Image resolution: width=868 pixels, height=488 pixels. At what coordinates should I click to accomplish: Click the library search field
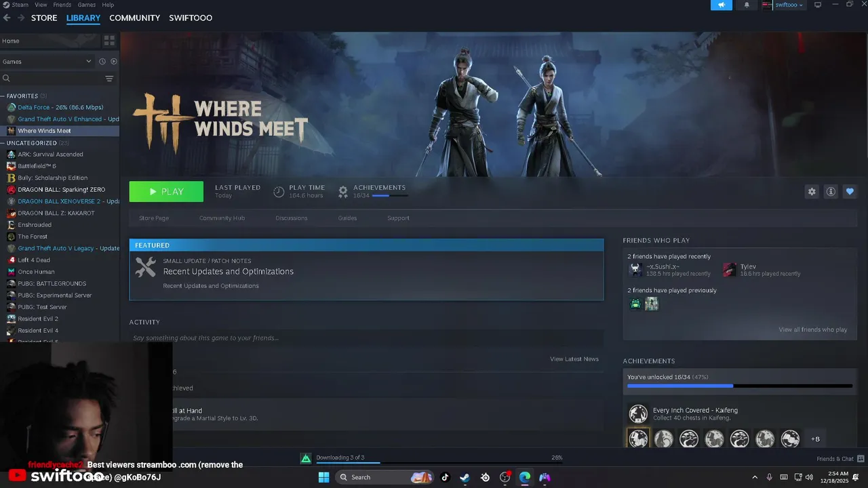coord(51,79)
